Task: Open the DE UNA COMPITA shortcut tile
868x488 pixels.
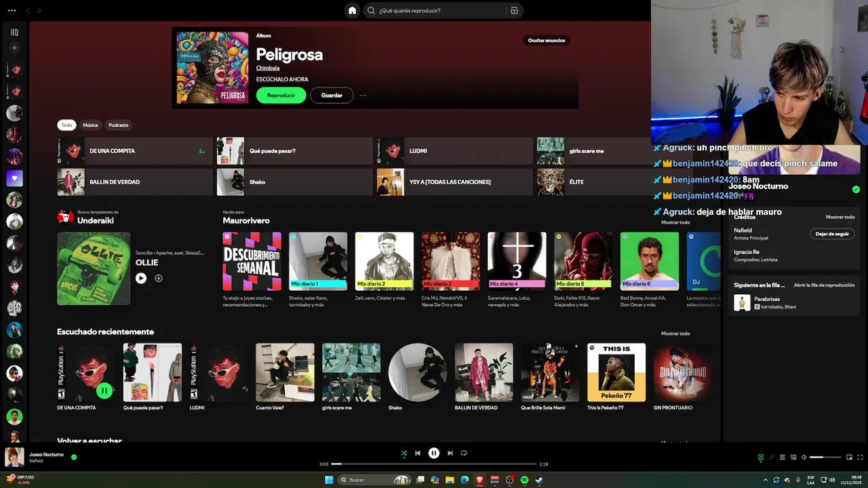Action: click(135, 151)
